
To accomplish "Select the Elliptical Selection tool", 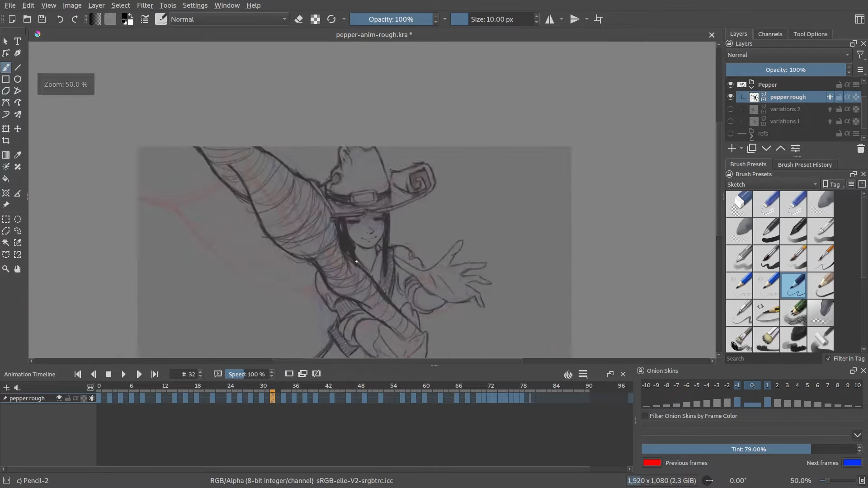I will click(18, 219).
